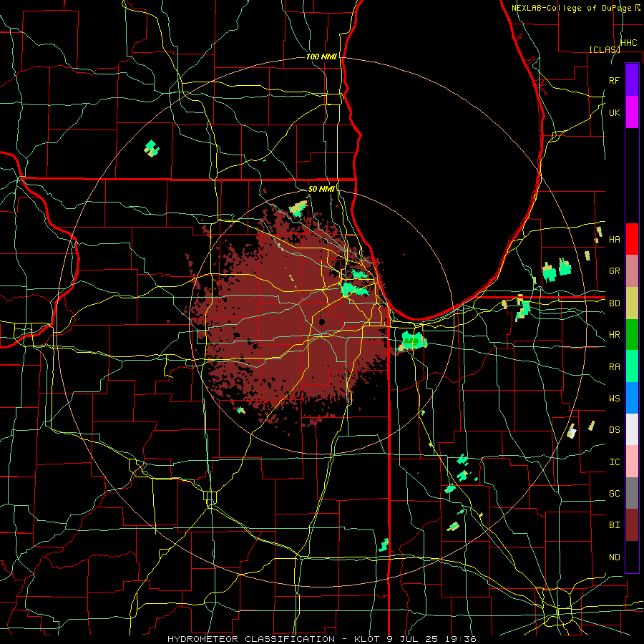Click the 'HHC' product code text

628,42
